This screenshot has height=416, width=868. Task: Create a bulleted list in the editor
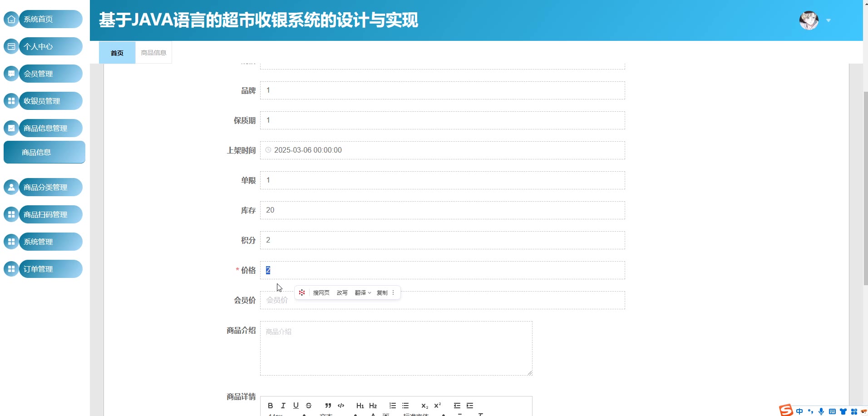pos(405,406)
